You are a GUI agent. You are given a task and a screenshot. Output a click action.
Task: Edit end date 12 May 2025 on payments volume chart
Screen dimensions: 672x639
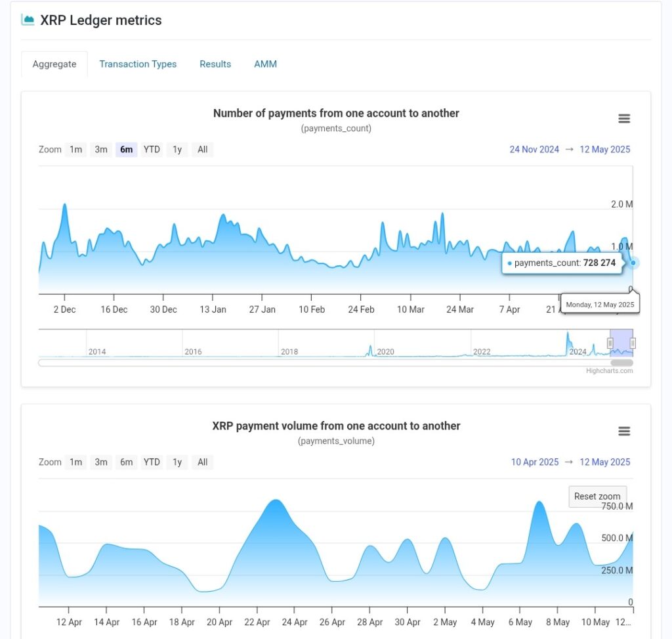[x=604, y=462]
